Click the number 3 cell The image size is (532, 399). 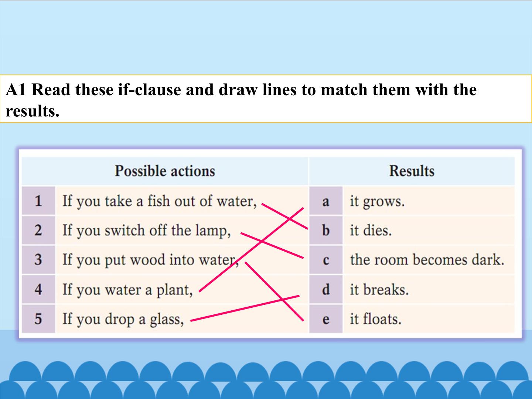[x=38, y=260]
